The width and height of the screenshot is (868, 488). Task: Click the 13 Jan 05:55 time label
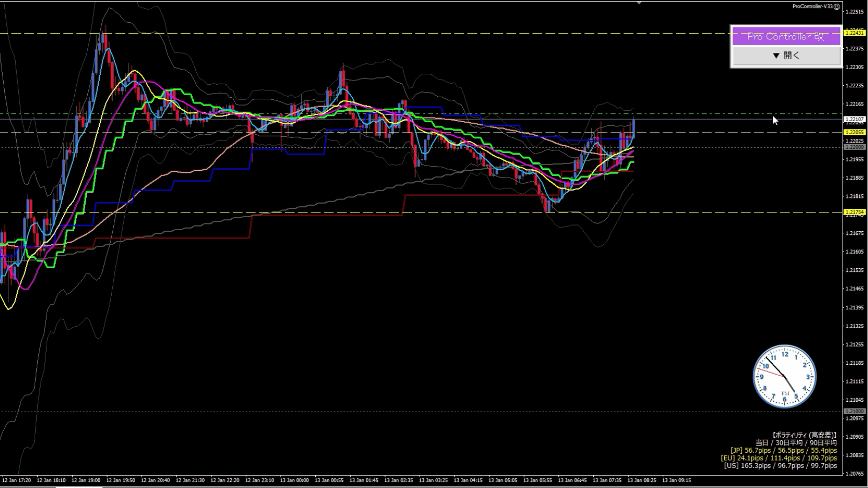pos(538,480)
